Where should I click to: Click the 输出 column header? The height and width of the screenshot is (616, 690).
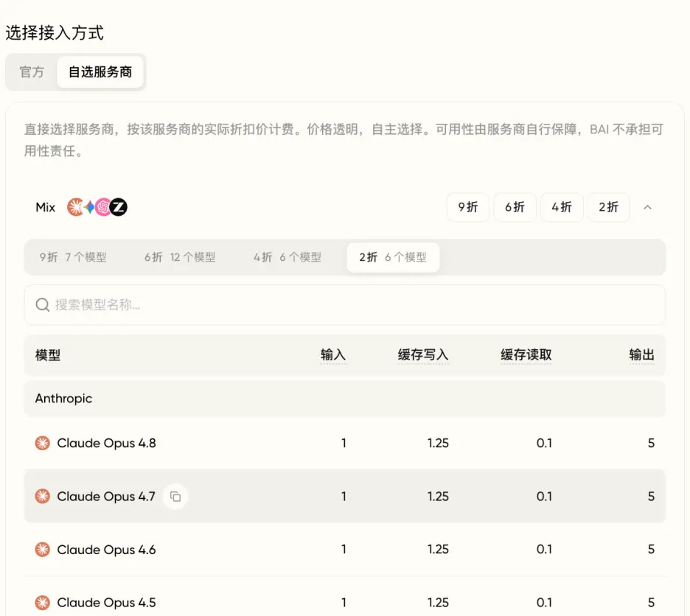pyautogui.click(x=641, y=354)
